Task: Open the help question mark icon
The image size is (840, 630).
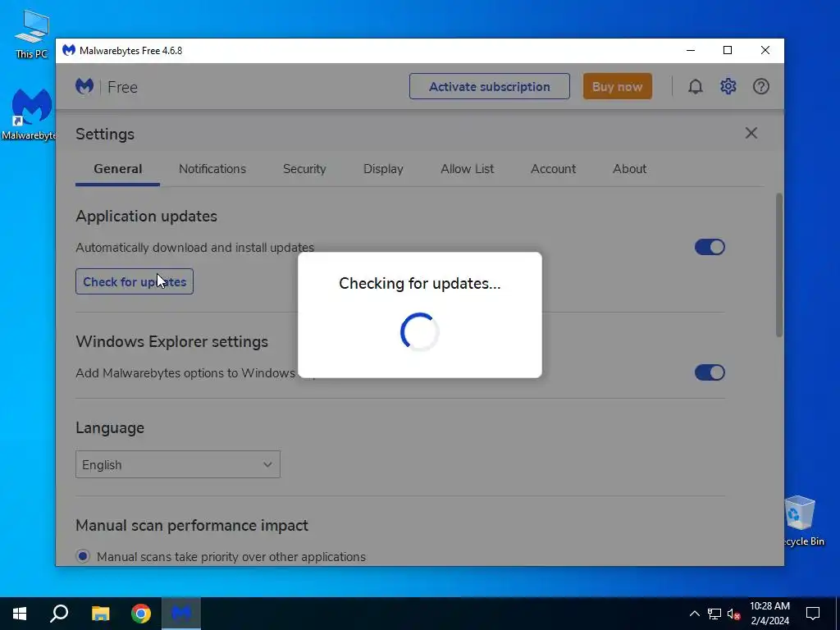Action: 760,86
